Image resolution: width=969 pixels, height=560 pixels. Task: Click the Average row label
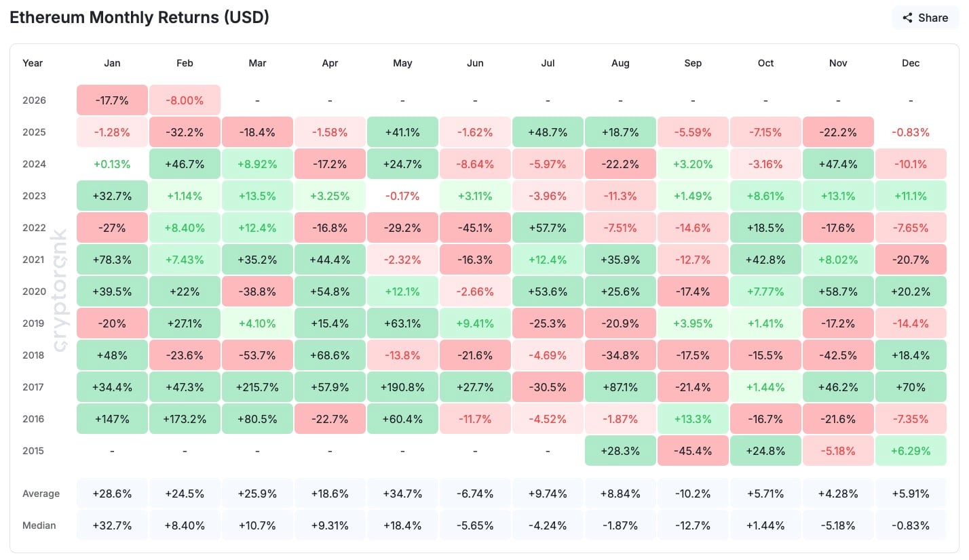click(x=41, y=494)
